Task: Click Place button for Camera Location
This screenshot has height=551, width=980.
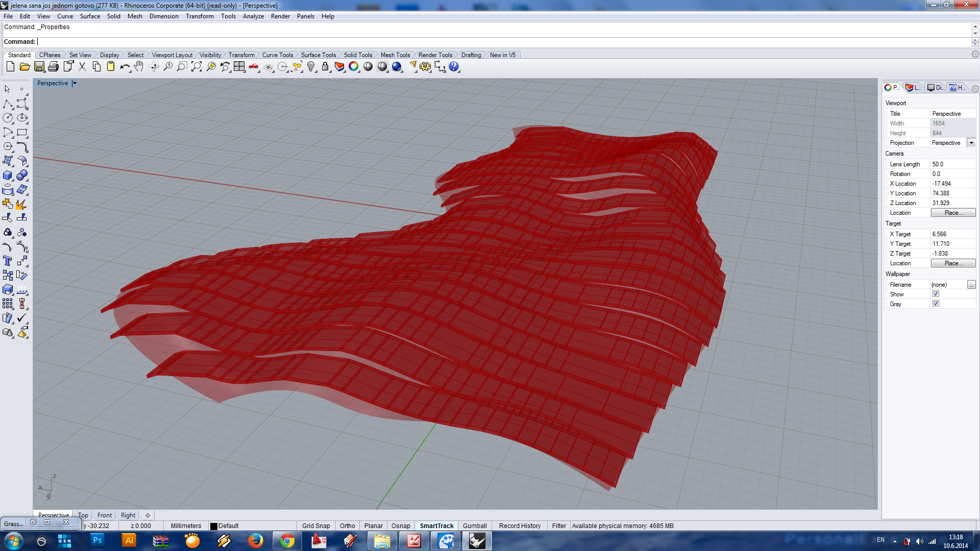Action: click(x=953, y=213)
